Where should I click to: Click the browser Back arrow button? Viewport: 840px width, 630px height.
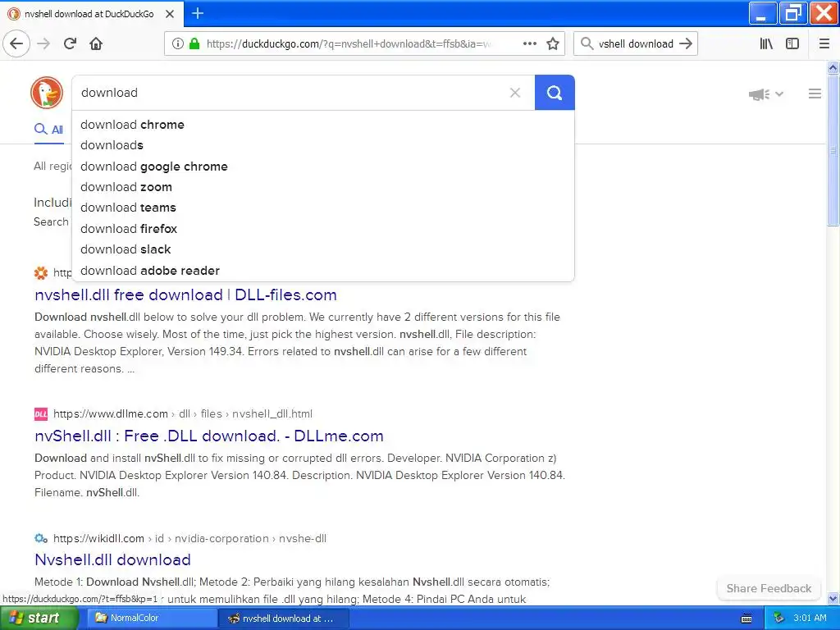(x=16, y=43)
